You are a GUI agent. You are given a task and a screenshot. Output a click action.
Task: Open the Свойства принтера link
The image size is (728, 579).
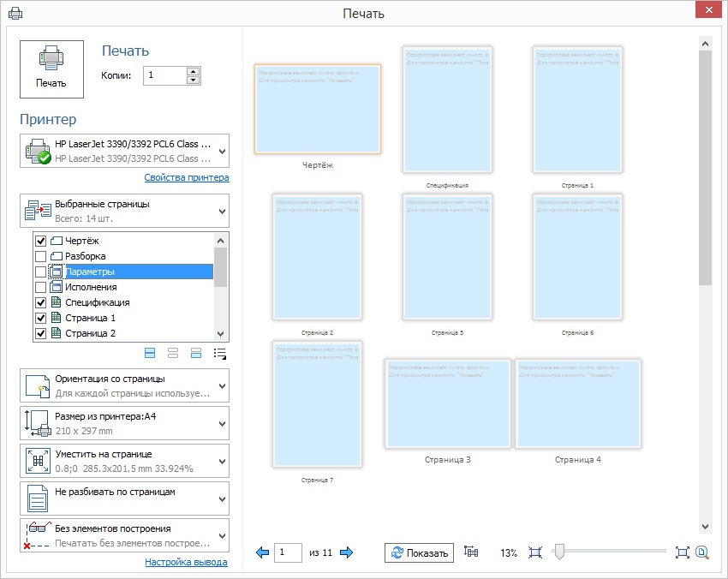pyautogui.click(x=186, y=178)
